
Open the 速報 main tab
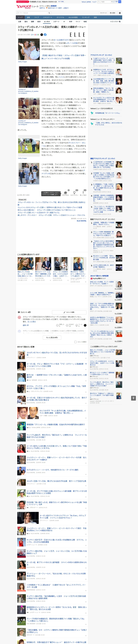tap(28, 17)
